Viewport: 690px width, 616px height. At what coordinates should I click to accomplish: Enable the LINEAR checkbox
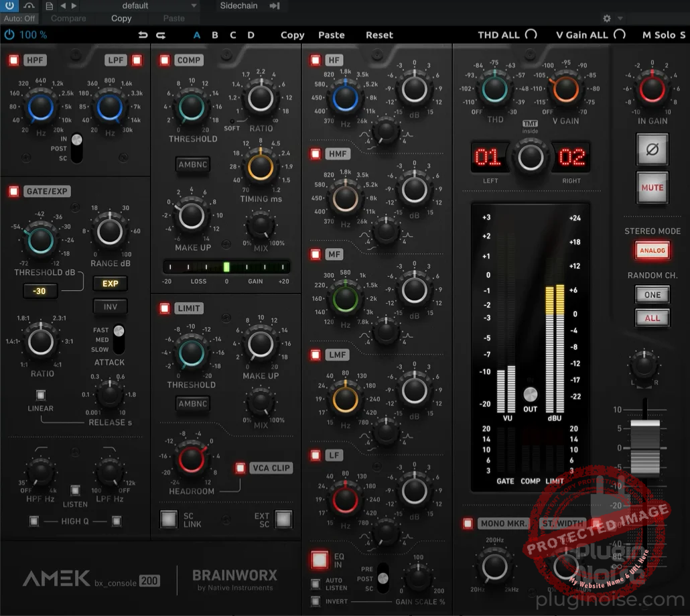coord(40,395)
